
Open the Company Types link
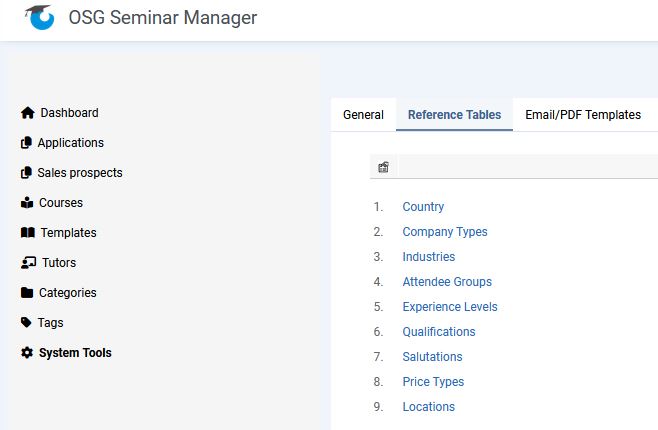tap(445, 232)
